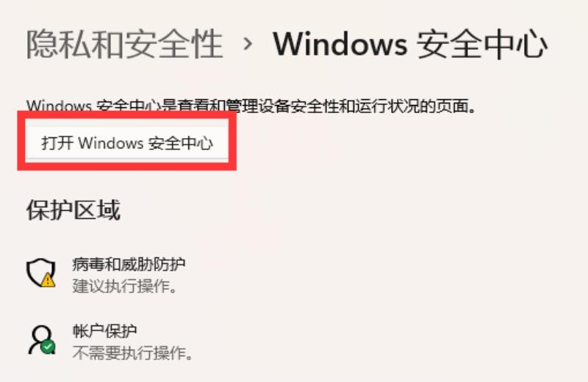
Task: Select the 保护区域 section heading
Action: pyautogui.click(x=73, y=210)
